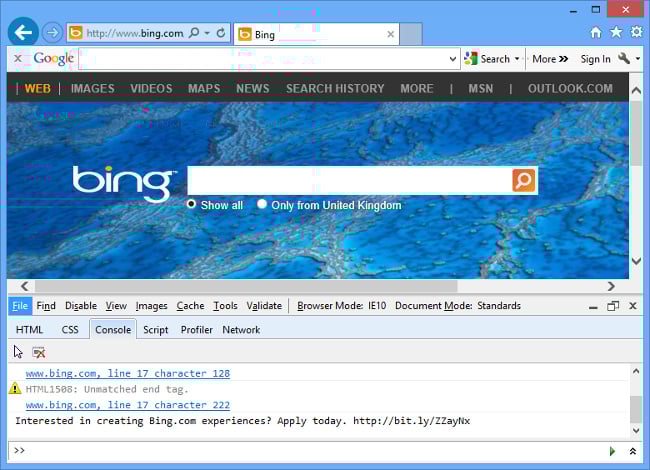
Task: Open Google toolbar wrench options
Action: click(x=624, y=58)
